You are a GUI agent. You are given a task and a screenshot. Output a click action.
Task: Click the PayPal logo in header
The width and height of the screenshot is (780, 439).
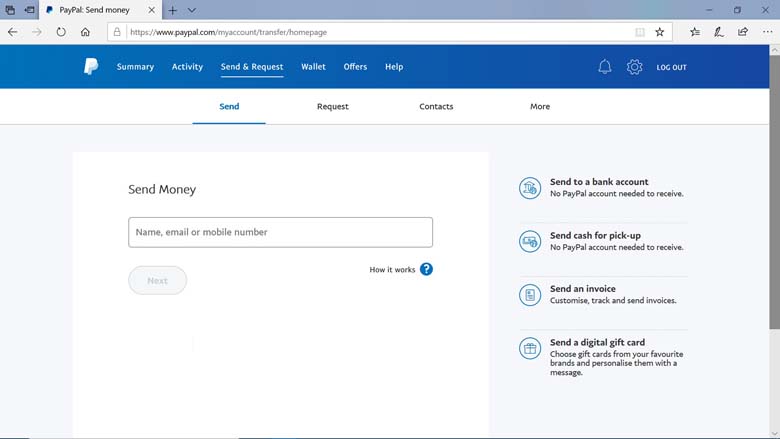(91, 67)
